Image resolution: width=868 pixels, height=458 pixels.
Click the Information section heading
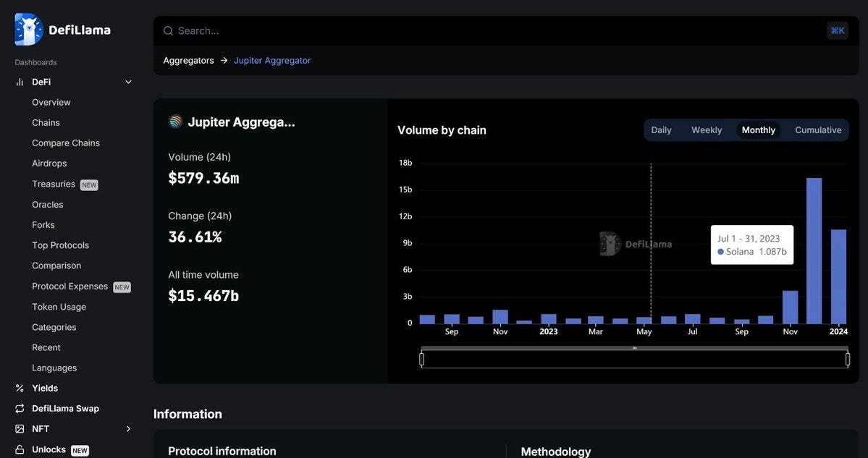(187, 415)
